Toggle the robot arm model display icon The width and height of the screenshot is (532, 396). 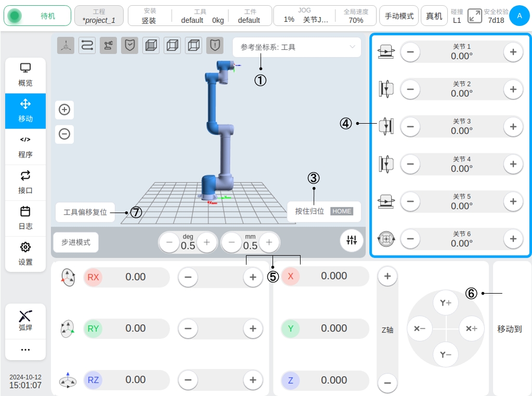[108, 46]
